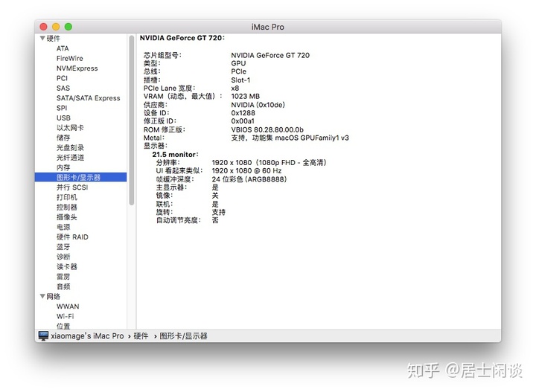Viewport: 536px width, 392px height.
Task: Open 打印机 printer entry
Action: click(x=67, y=197)
